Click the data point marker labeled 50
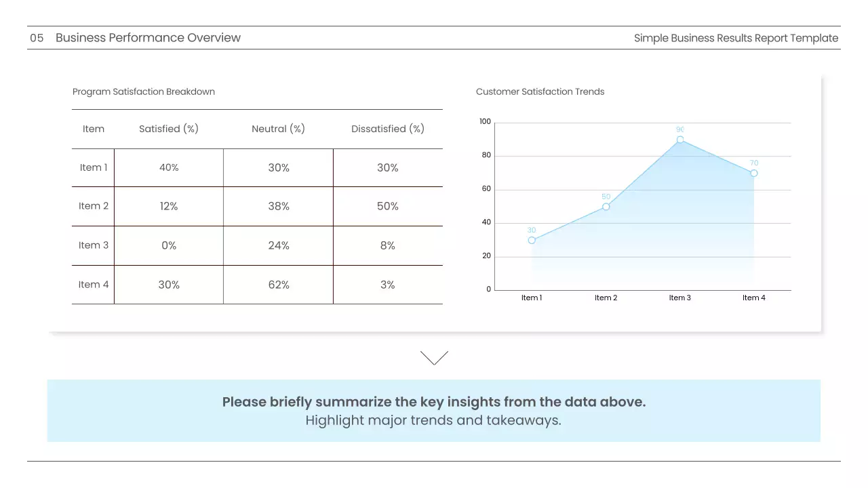Image resolution: width=868 pixels, height=488 pixels. 606,207
